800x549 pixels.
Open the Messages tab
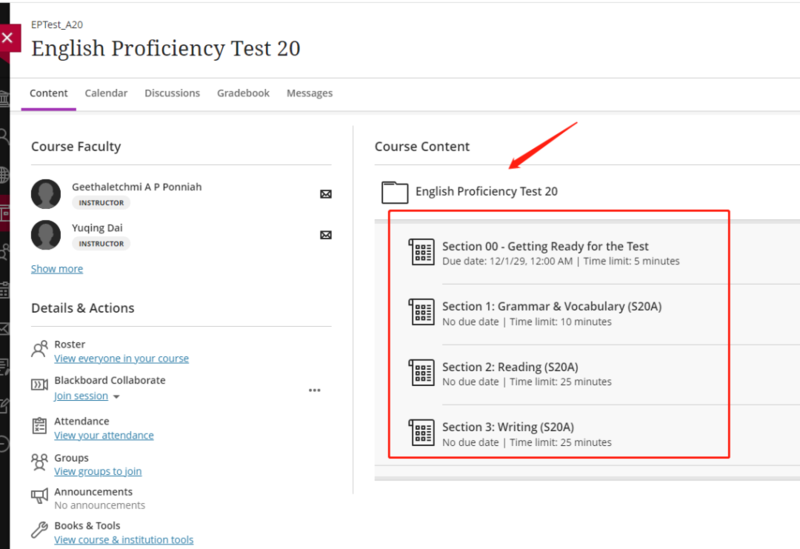click(x=309, y=93)
